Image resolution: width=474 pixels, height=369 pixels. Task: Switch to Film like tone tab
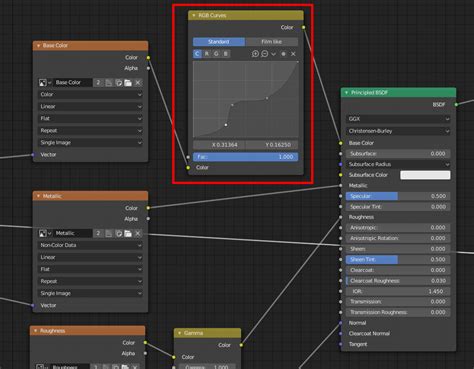(271, 42)
